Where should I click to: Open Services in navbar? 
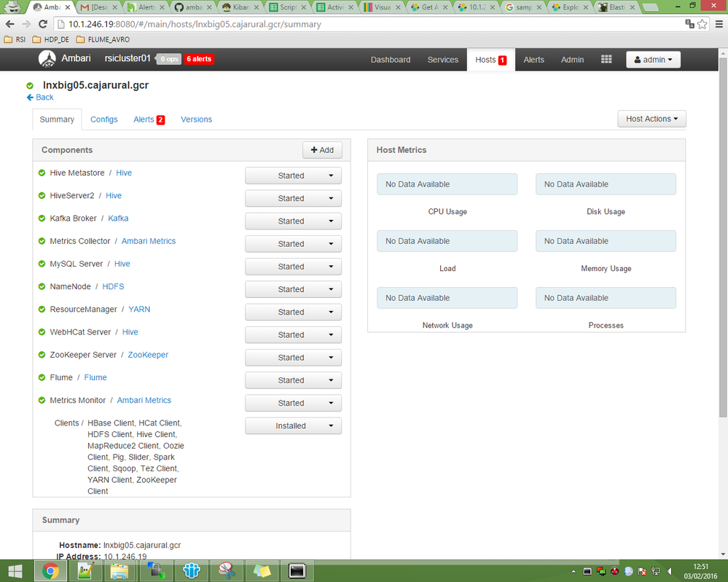[x=443, y=60]
